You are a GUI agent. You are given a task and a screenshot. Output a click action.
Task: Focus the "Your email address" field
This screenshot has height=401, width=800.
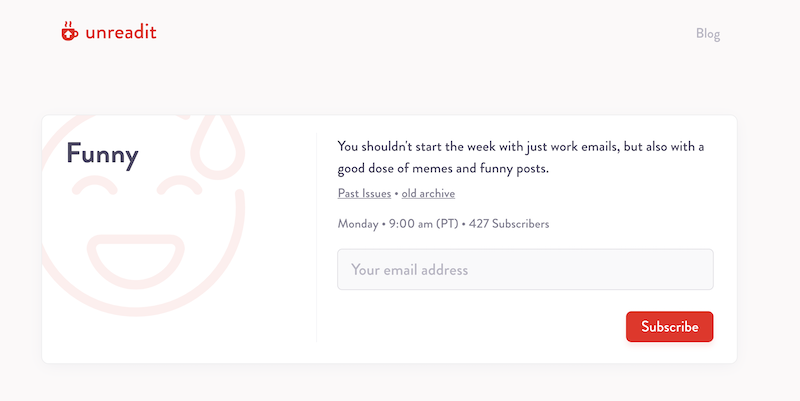point(525,270)
